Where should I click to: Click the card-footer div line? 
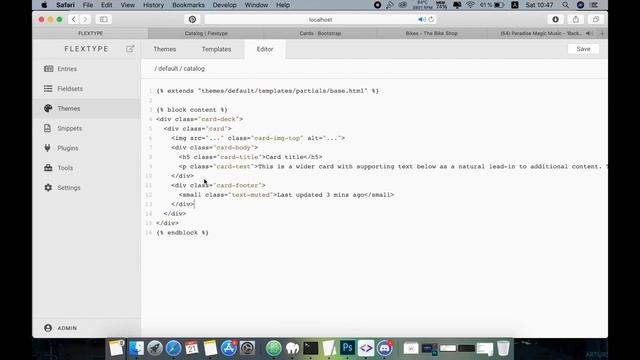(218, 185)
